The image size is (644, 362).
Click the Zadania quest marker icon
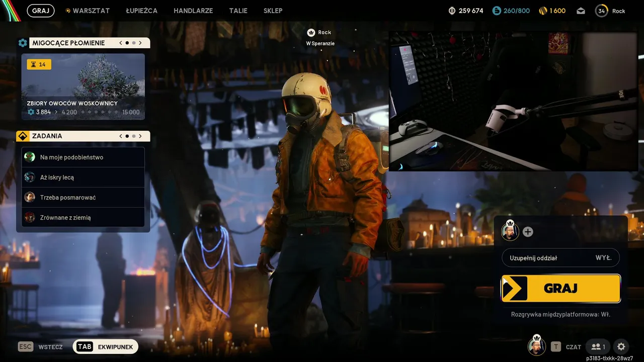pyautogui.click(x=23, y=136)
